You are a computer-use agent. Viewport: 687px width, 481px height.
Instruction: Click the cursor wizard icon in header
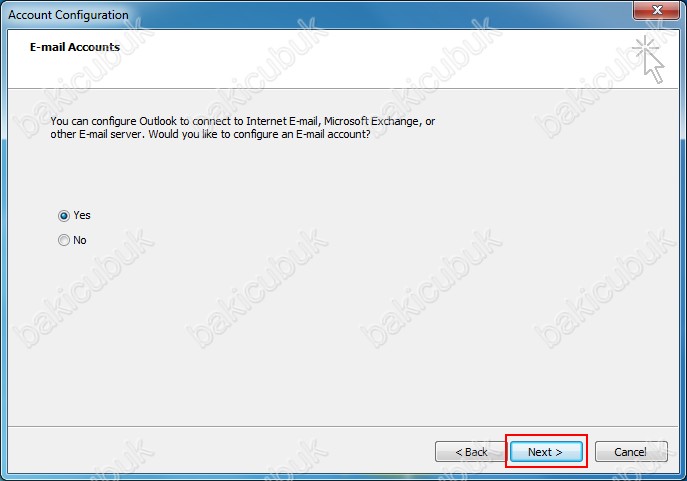click(649, 60)
